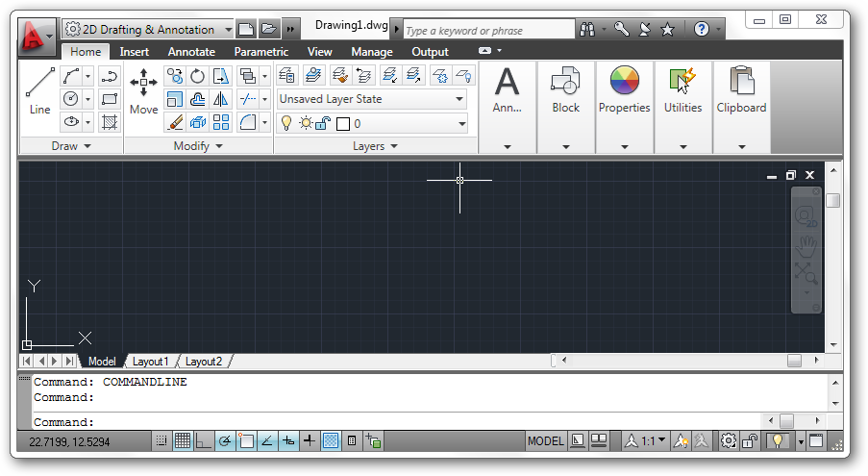Open the Unsaved Layer State dropdown
Image resolution: width=868 pixels, height=476 pixels.
point(372,99)
